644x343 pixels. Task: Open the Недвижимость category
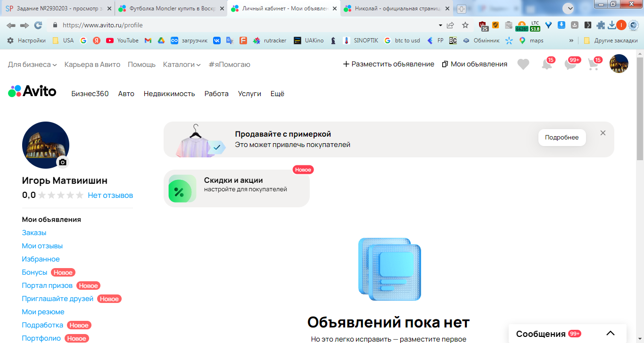(169, 94)
